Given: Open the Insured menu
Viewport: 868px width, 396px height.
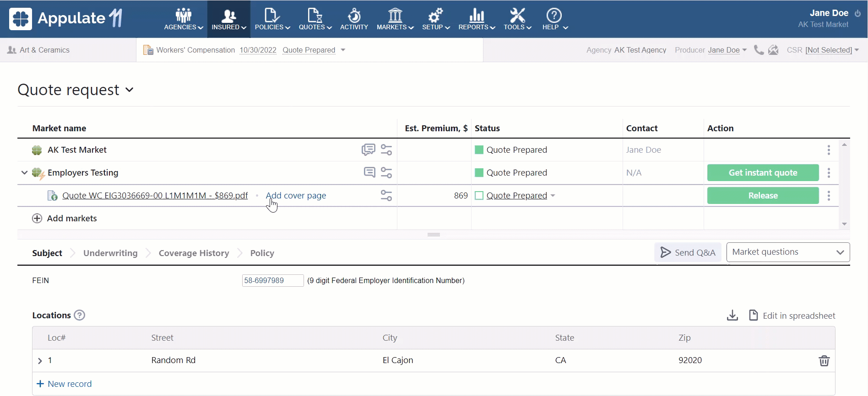Looking at the screenshot, I should point(229,19).
